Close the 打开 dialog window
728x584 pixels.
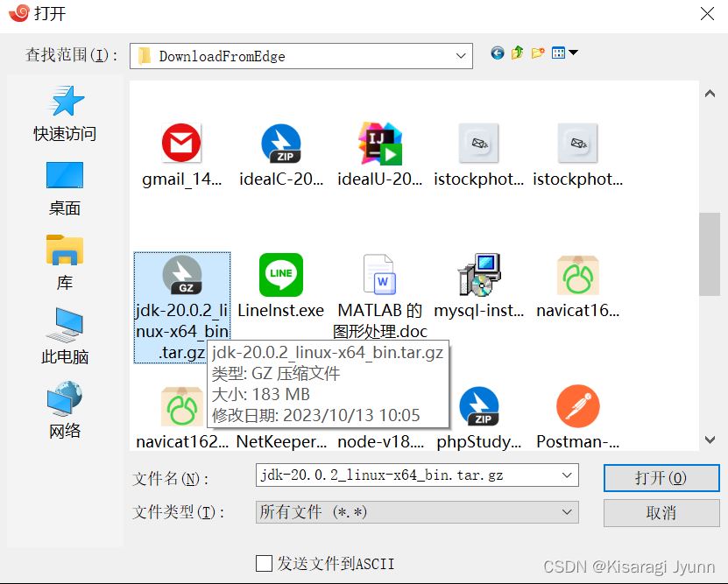pyautogui.click(x=707, y=14)
